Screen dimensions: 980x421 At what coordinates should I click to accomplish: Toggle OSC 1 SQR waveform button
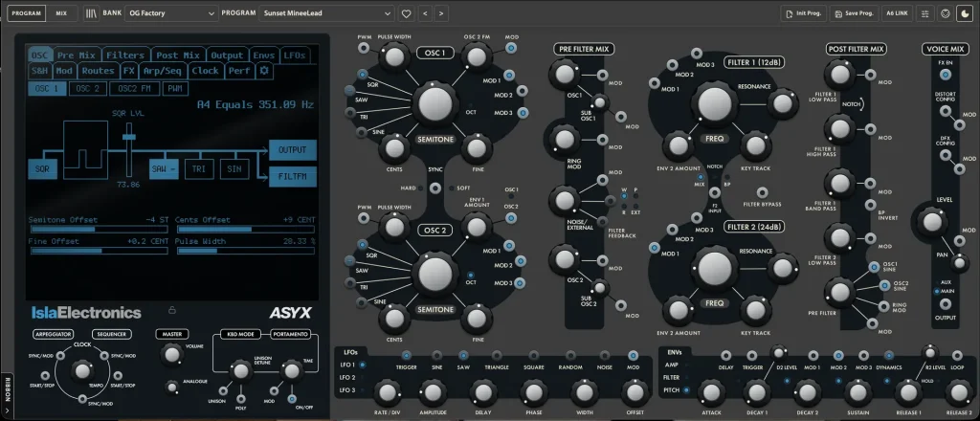coord(363,75)
